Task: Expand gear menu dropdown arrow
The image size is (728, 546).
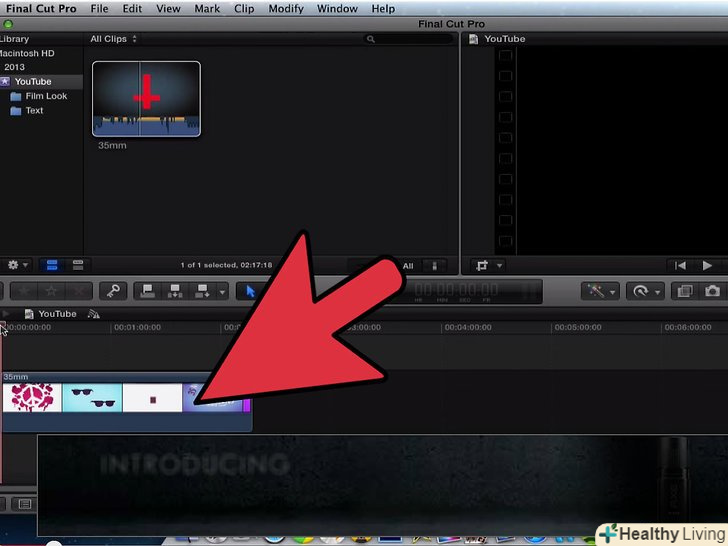Action: [26, 265]
